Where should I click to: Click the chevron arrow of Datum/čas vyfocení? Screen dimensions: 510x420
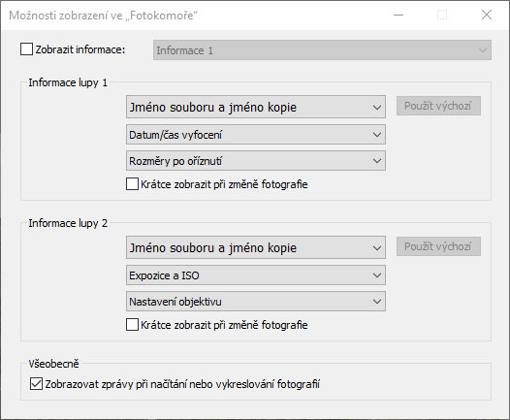point(377,135)
